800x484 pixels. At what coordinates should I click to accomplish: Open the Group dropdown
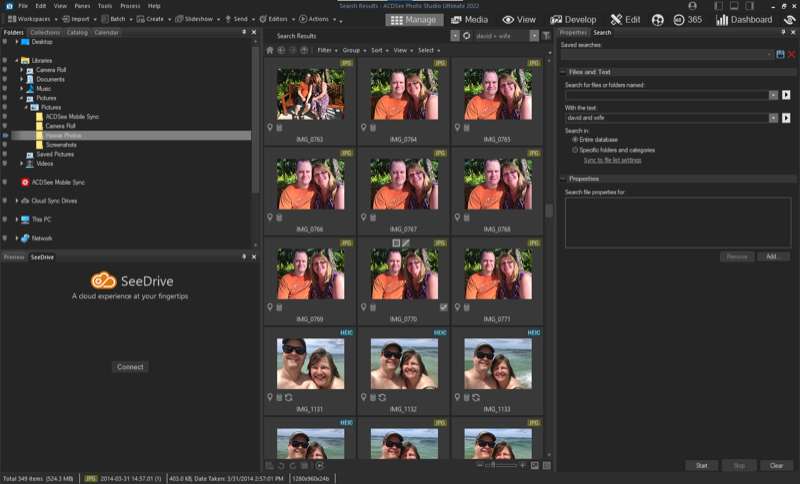pyautogui.click(x=354, y=50)
